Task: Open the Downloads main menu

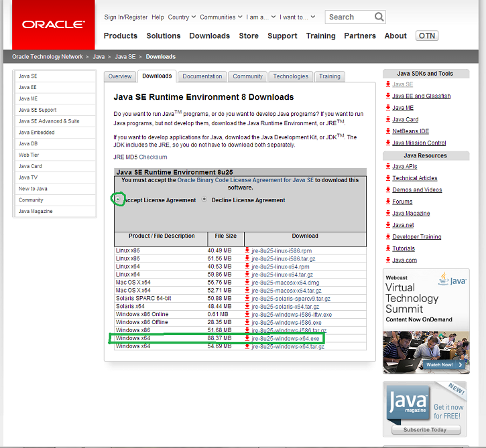Action: coord(210,36)
